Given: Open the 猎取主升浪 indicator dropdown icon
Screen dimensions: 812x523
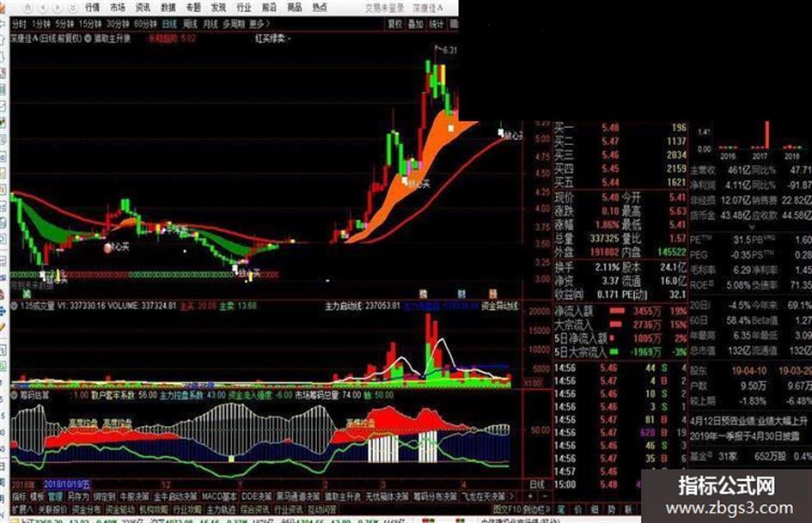Looking at the screenshot, I should coord(88,39).
